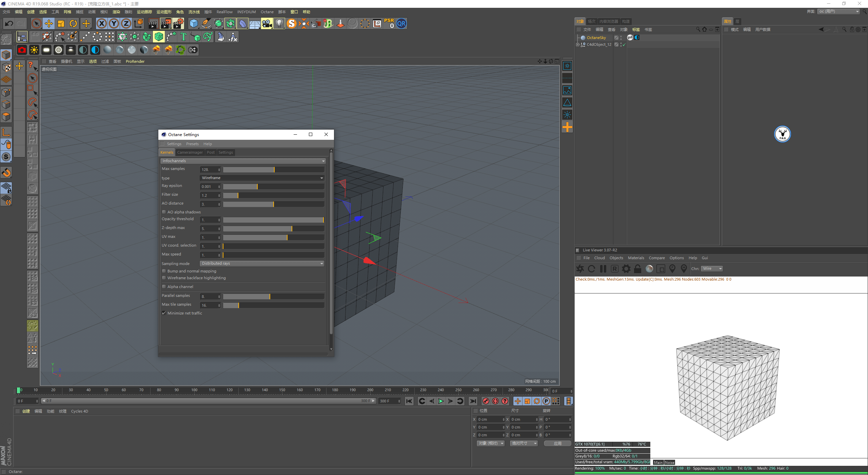
Task: Click the Render to Picture Viewer clapperboard
Action: (165, 23)
